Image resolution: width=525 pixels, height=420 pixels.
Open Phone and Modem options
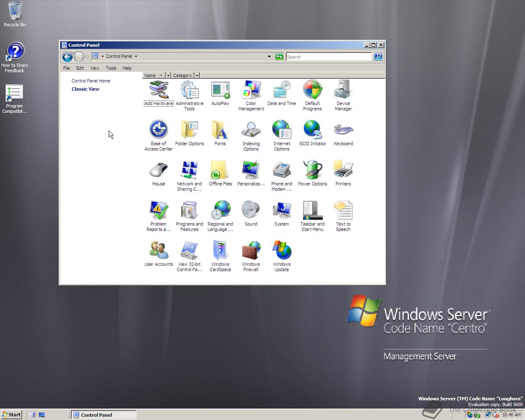[282, 176]
